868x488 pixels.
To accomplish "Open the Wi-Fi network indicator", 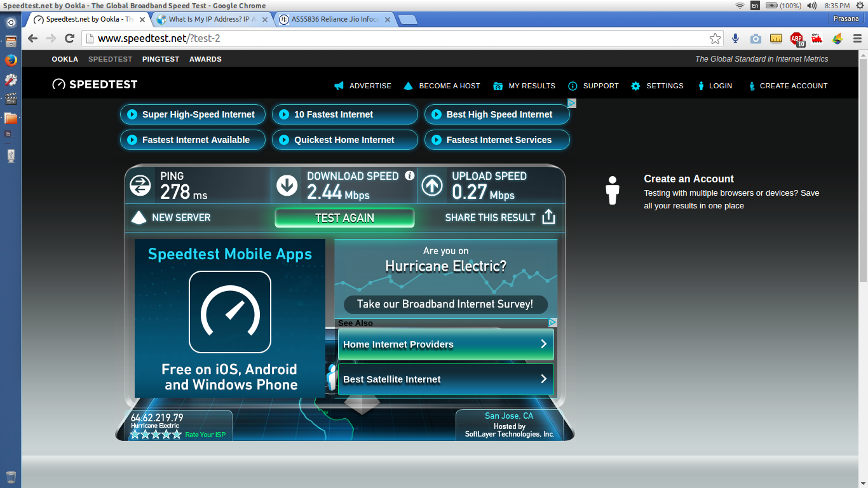I will coord(740,5).
